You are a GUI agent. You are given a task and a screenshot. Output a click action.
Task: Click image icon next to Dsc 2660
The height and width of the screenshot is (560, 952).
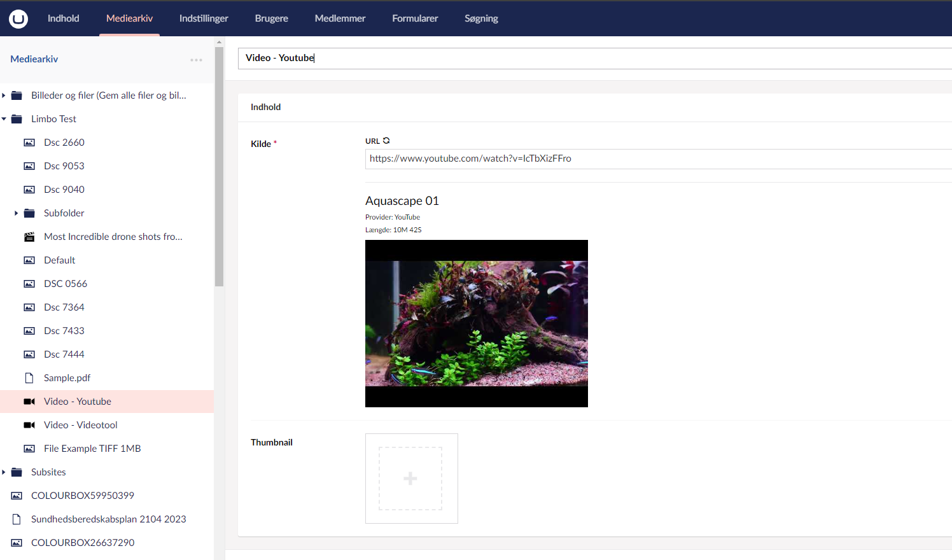[x=29, y=143]
